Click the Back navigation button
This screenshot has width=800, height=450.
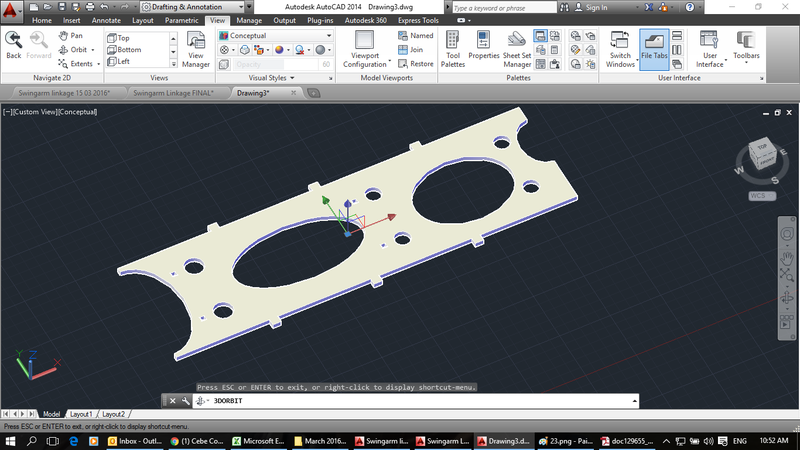13,45
